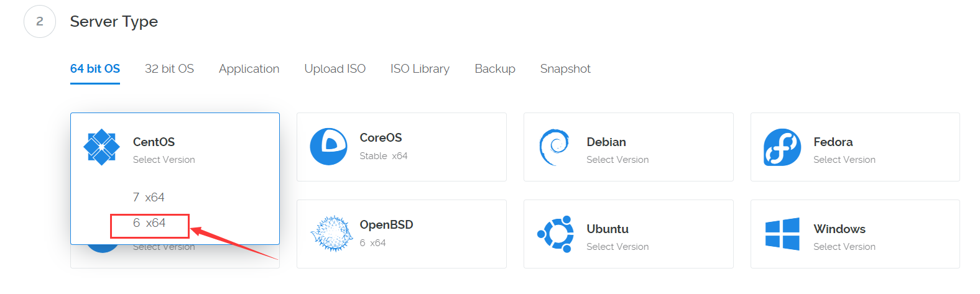This screenshot has width=980, height=294.
Task: Click the CentOS logo icon
Action: (101, 147)
